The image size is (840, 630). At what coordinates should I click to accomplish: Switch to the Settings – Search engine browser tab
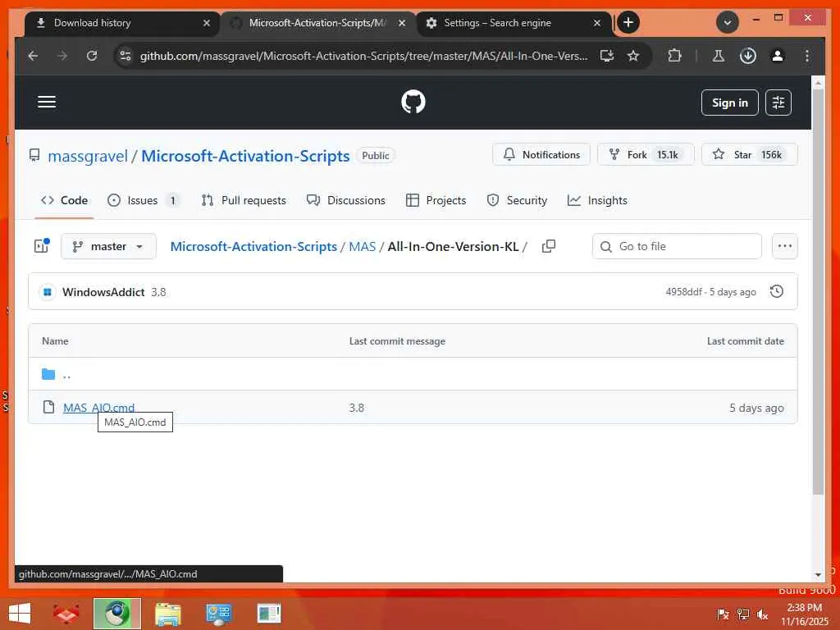[x=513, y=23]
